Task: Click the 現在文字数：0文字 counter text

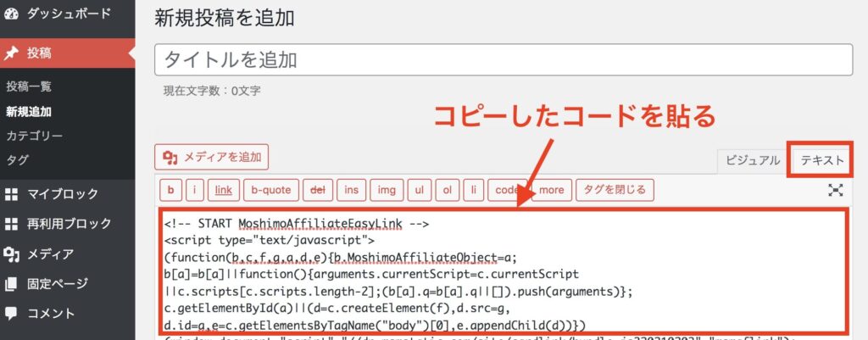Action: coord(211,90)
